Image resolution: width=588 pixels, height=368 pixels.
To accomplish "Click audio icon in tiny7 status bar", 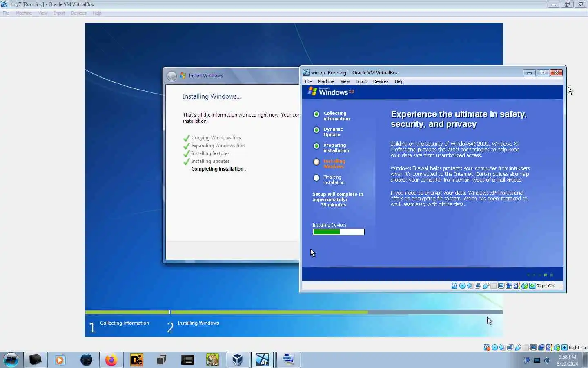I will [x=502, y=348].
